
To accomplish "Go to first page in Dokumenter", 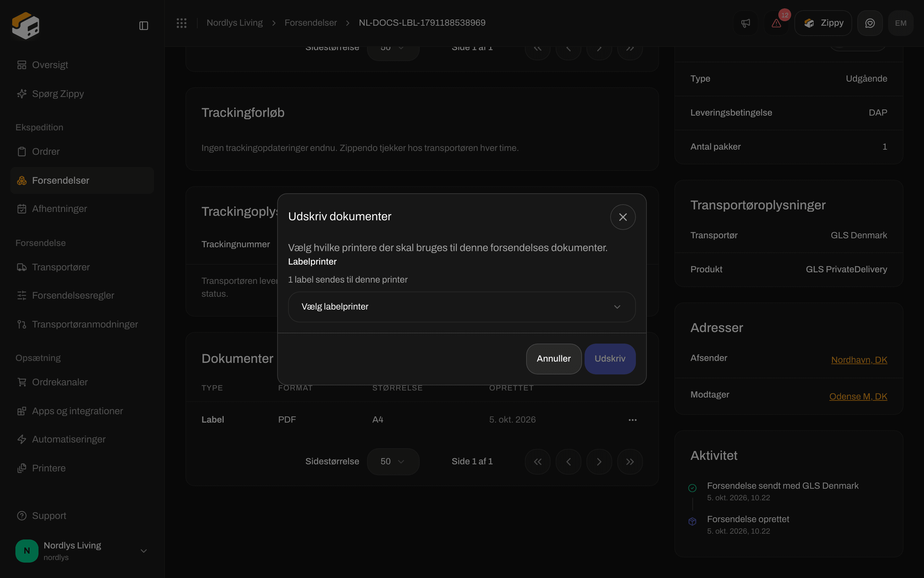I will tap(538, 462).
